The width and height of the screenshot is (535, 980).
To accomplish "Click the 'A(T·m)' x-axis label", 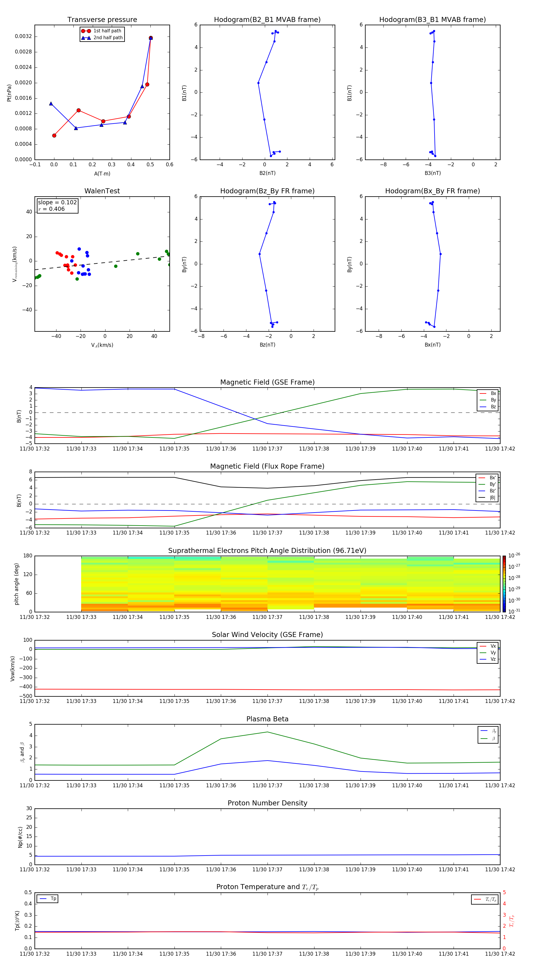I will point(102,173).
